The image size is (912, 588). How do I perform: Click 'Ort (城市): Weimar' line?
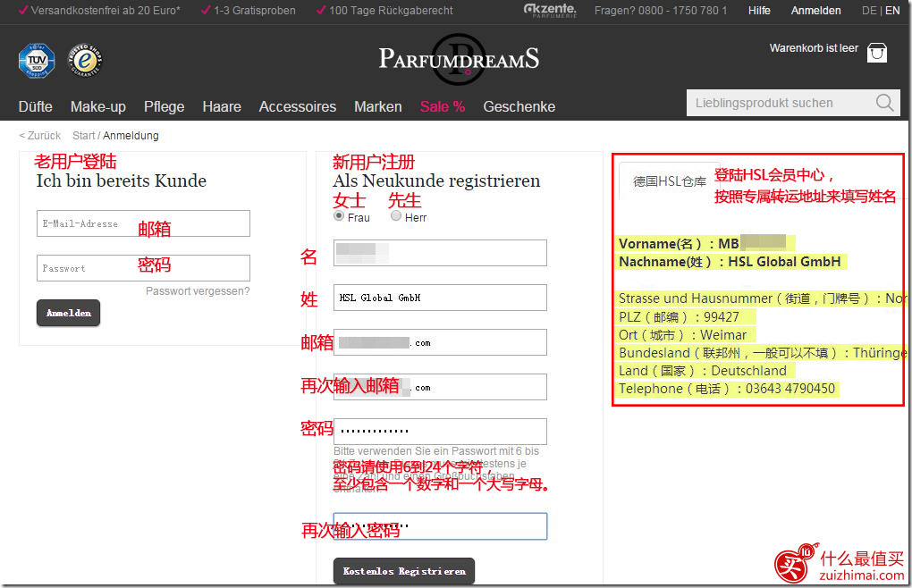pyautogui.click(x=682, y=335)
